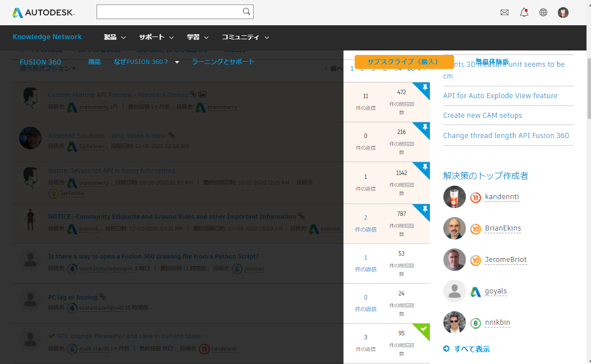Screen dimensions: 591x364
Task: Open ラーニングとサポート tab
Action: point(223,62)
